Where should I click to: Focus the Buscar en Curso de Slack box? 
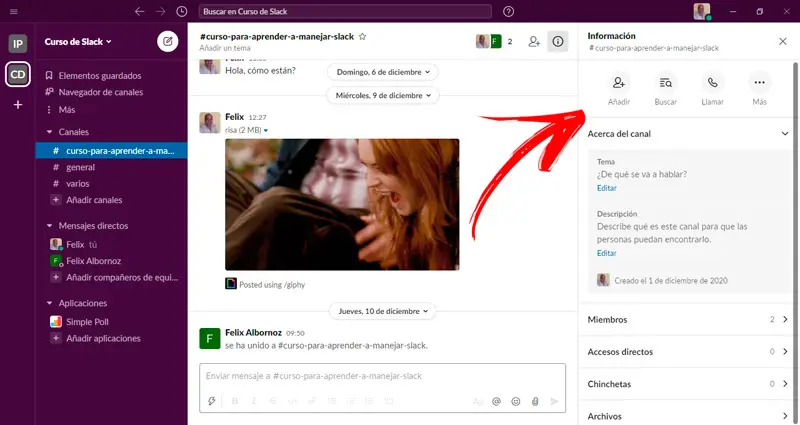click(345, 11)
